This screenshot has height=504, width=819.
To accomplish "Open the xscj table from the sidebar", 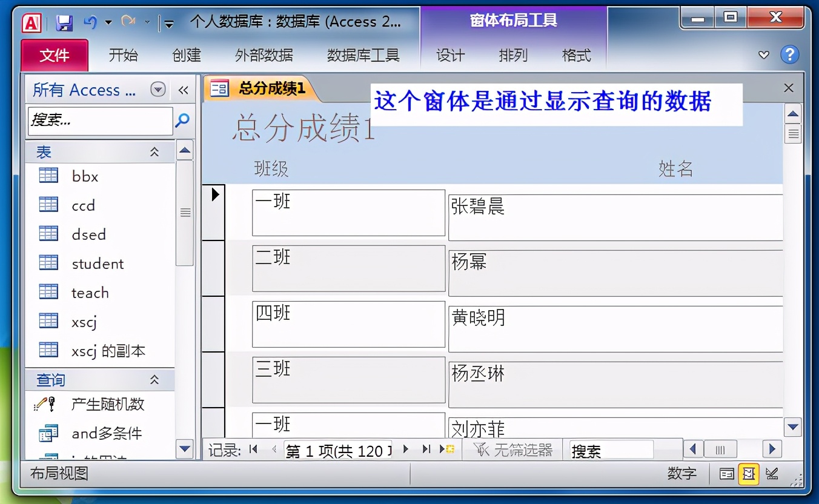I will 83,322.
